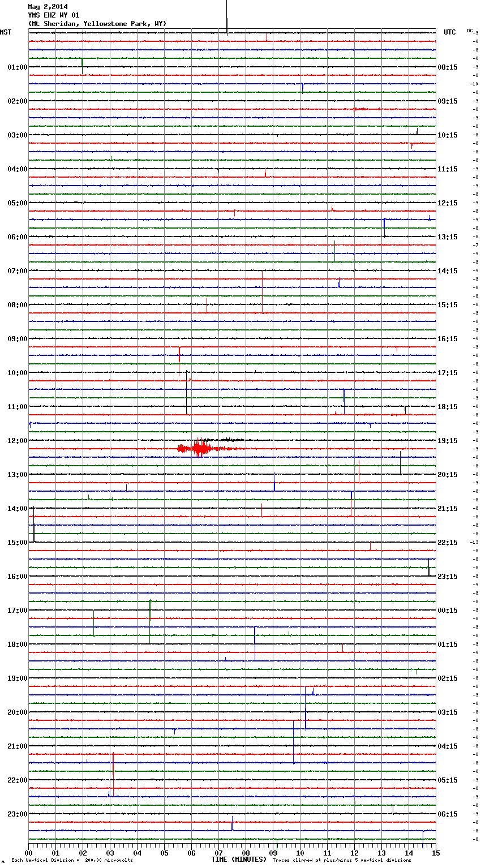Click the '(Mt Sheridan, Yellowstone Park, WY)' title
The image size is (481, 868).
97,24
